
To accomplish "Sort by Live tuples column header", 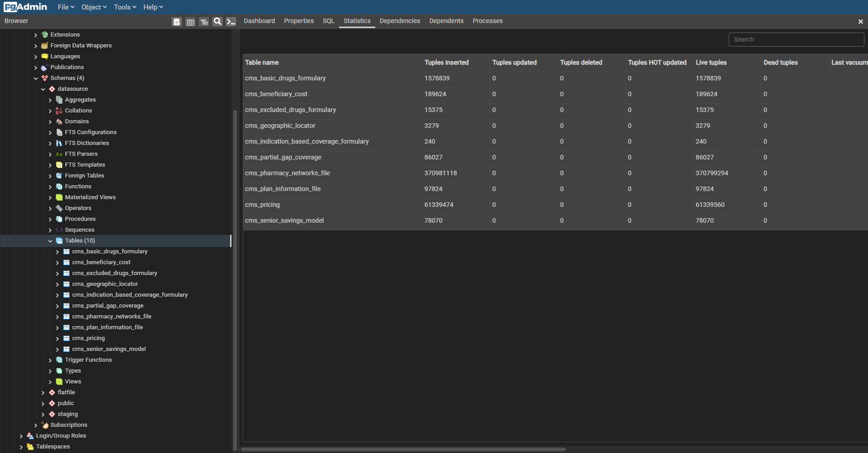I will pyautogui.click(x=727, y=63).
